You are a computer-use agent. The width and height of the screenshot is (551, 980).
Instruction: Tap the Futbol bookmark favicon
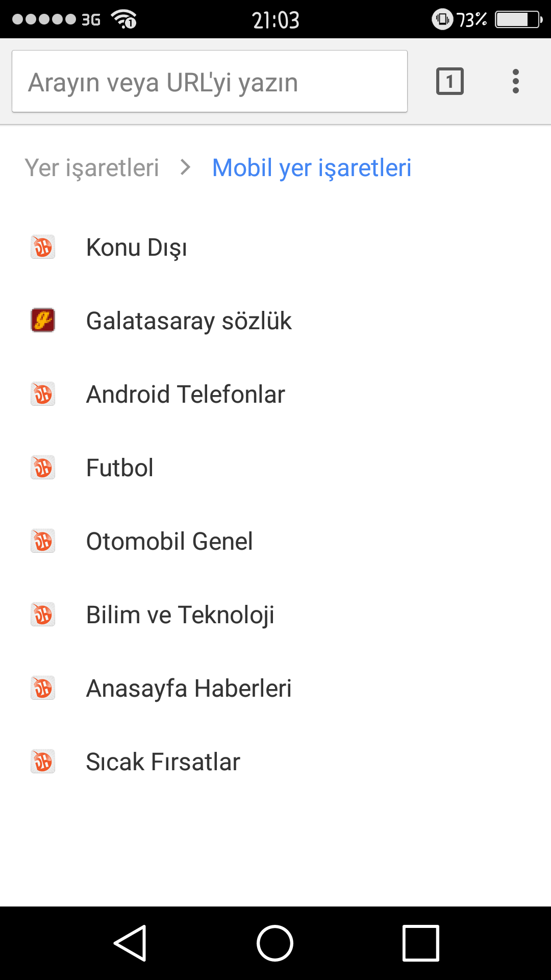(43, 468)
